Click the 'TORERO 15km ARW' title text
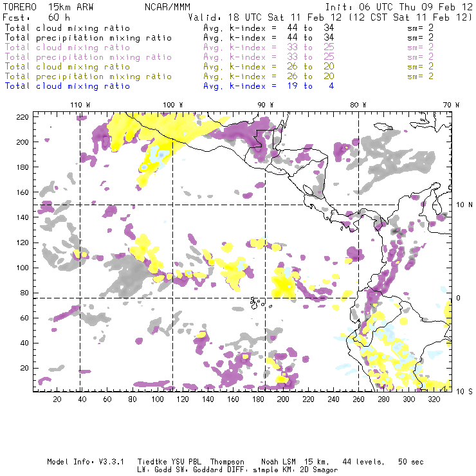Screen dimensions: 476x476 [x=48, y=7]
